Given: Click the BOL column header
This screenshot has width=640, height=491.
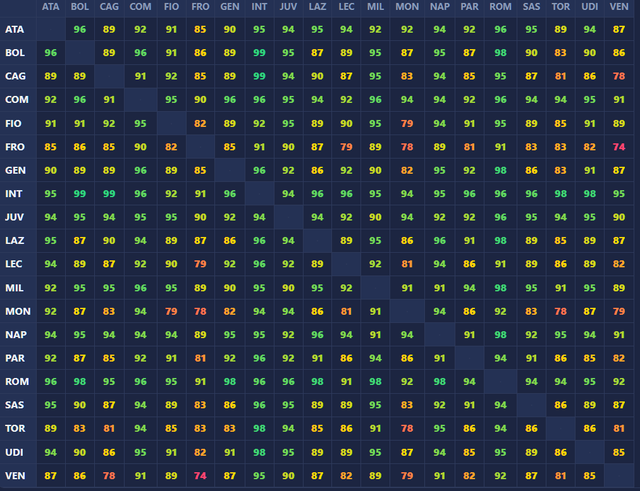Looking at the screenshot, I should pos(80,7).
